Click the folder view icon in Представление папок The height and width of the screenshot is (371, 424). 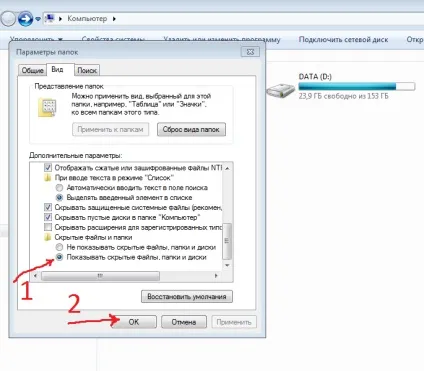47,108
